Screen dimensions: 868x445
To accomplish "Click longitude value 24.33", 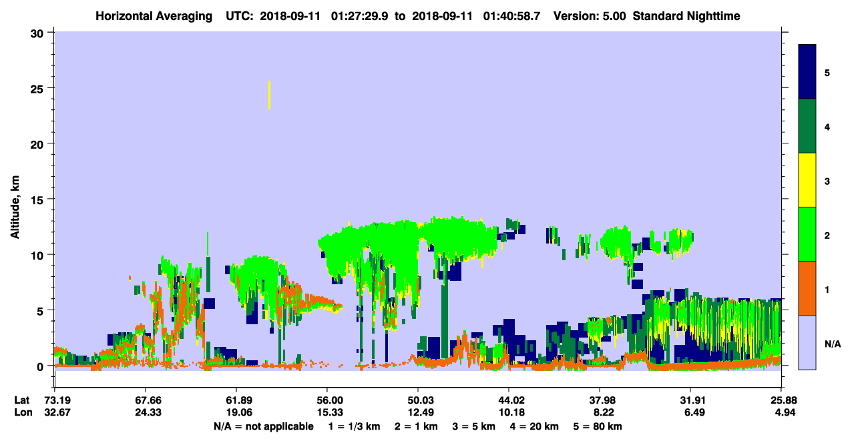I will [x=145, y=412].
